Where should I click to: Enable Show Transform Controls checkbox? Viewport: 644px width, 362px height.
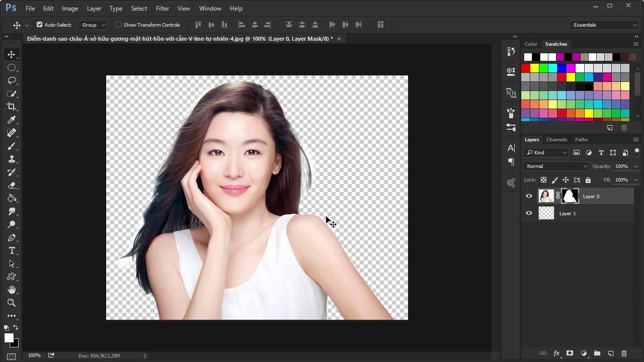[119, 25]
